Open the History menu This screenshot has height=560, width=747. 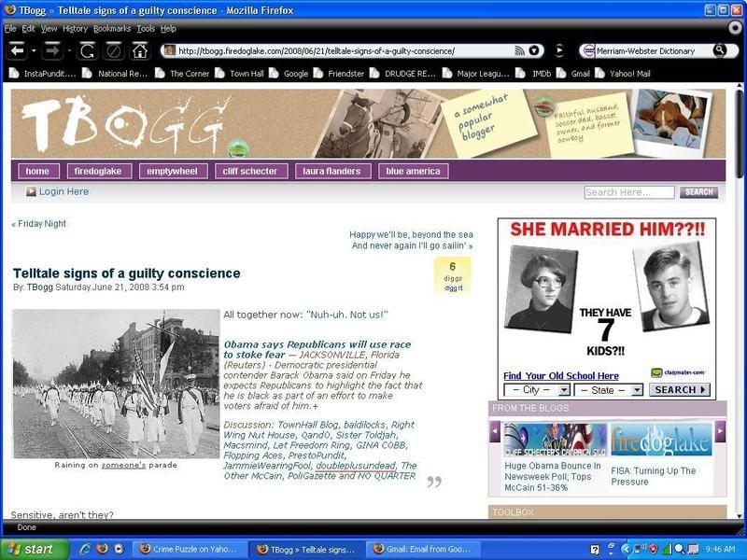[75, 29]
